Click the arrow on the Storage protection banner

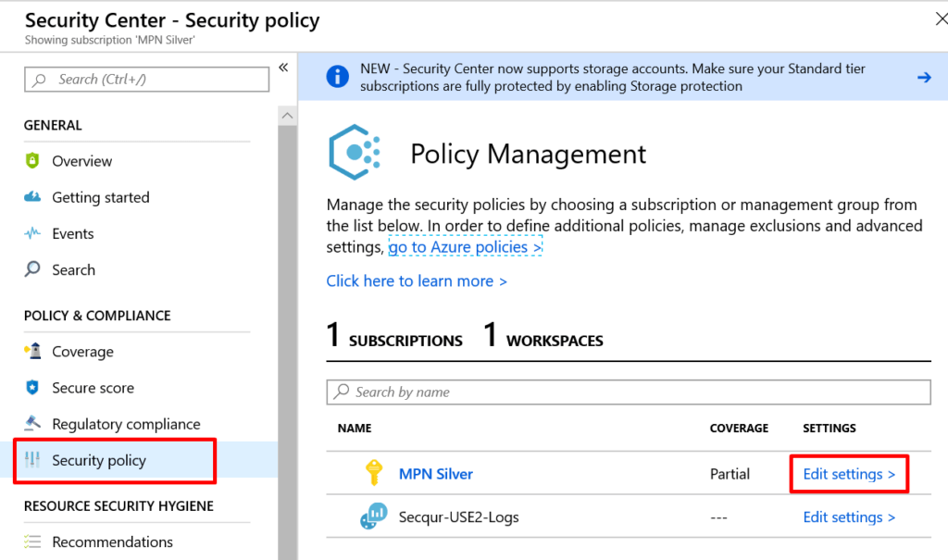click(923, 77)
